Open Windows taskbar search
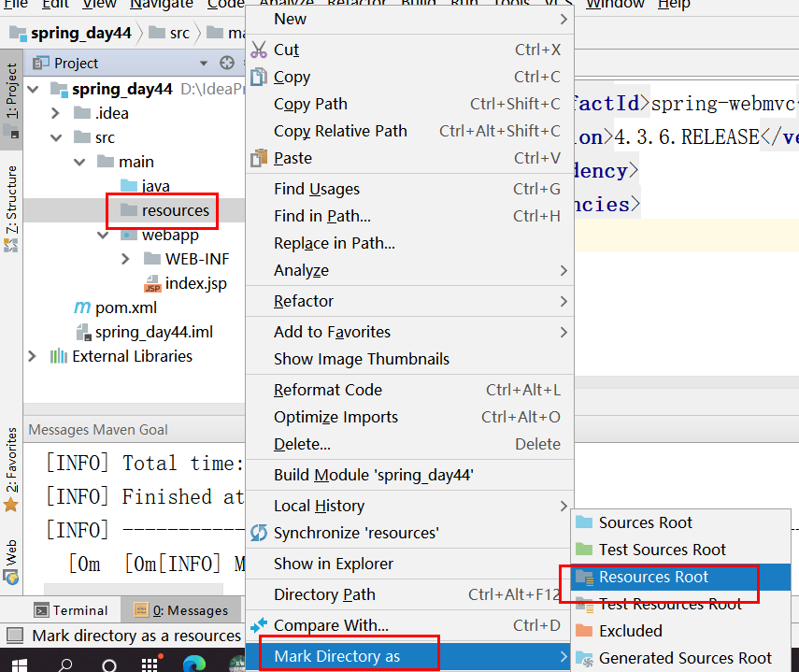Screen dimensions: 799x672 65,665
